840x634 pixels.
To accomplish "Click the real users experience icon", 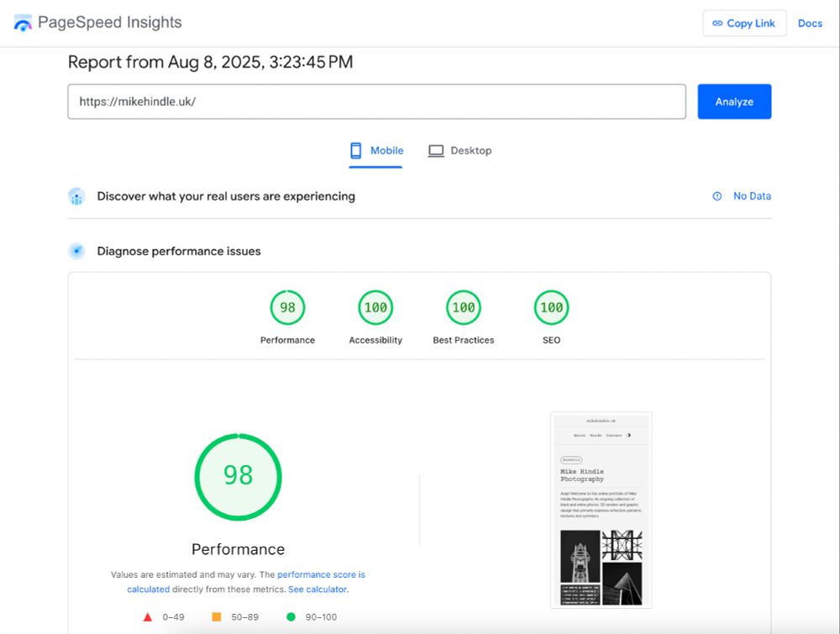I will [x=76, y=196].
